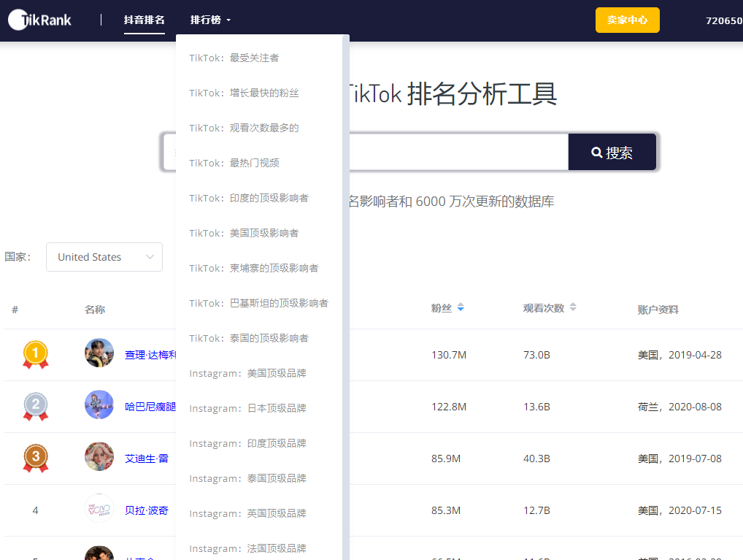This screenshot has height=560, width=743.
Task: Click the silver second-place medal icon
Action: click(36, 407)
